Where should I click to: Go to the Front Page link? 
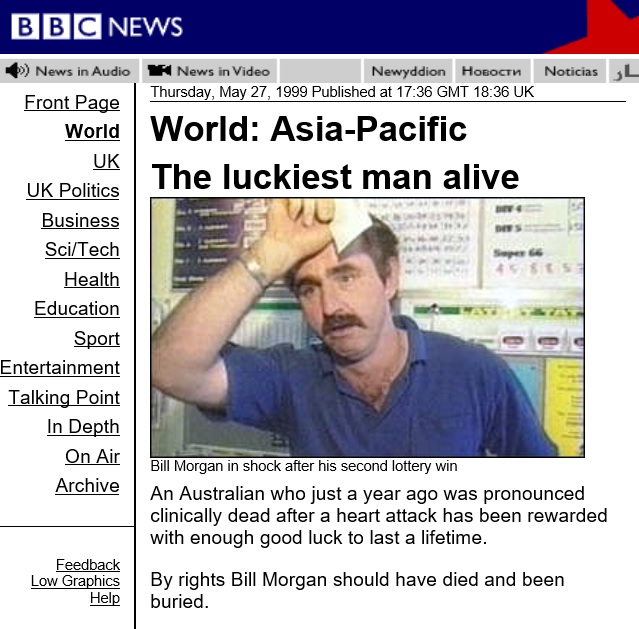(x=72, y=102)
